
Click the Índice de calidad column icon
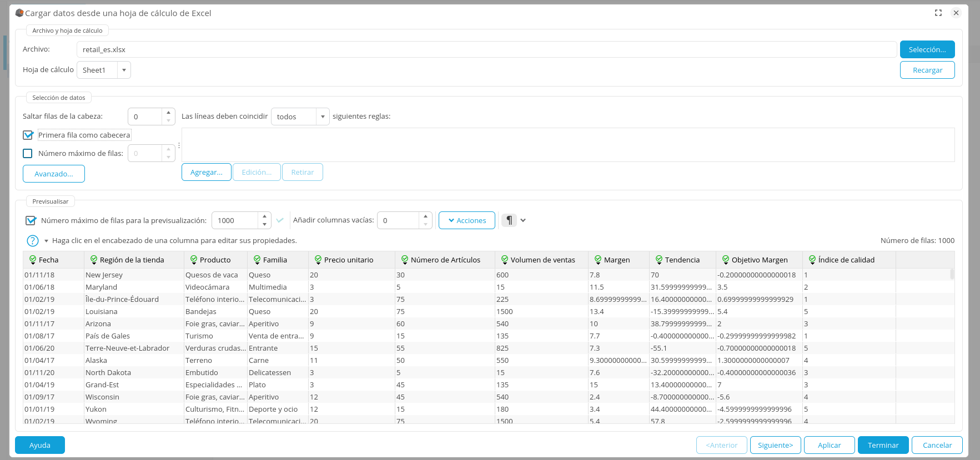pos(812,260)
